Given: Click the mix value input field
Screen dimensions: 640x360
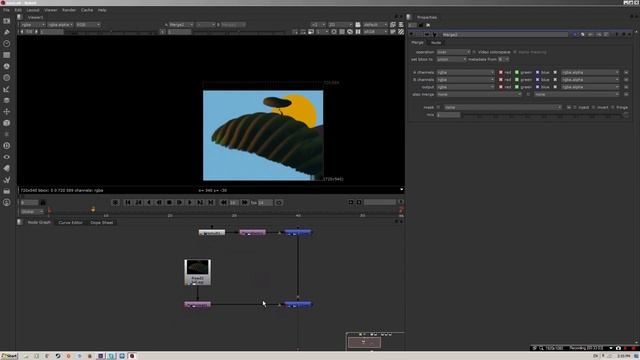Looking at the screenshot, I should tap(448, 116).
